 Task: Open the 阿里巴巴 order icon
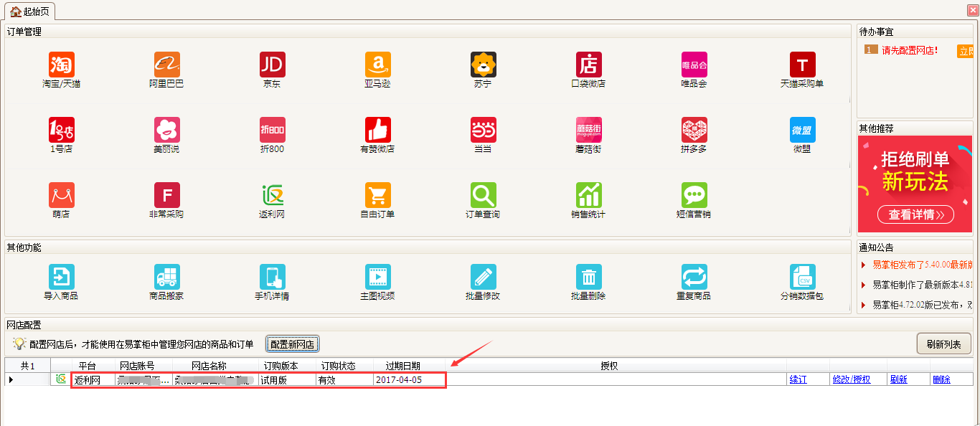pyautogui.click(x=166, y=65)
